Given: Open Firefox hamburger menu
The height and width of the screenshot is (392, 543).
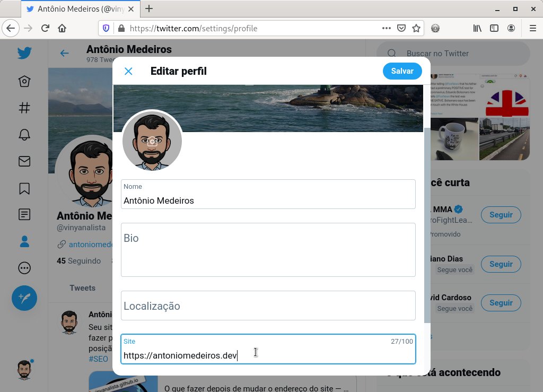Looking at the screenshot, I should 533,29.
